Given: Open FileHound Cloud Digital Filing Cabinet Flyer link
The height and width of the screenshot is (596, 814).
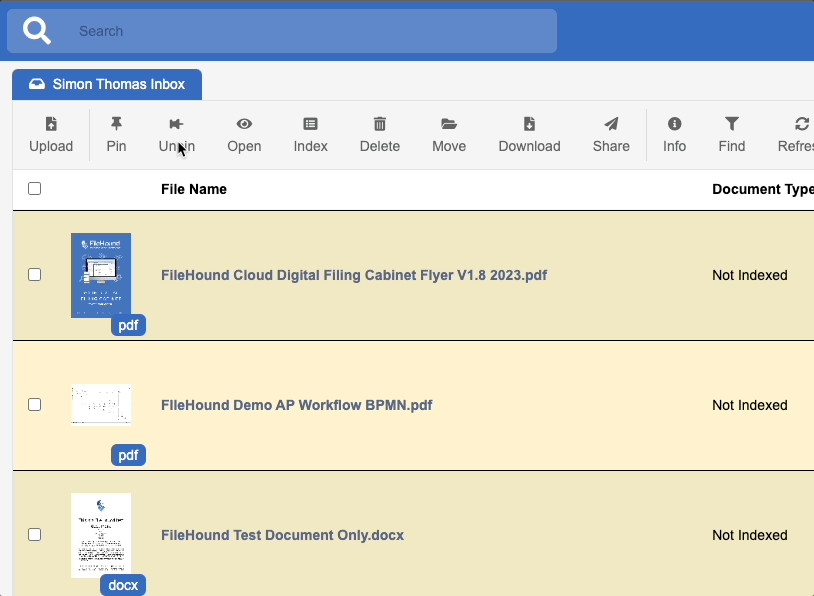Looking at the screenshot, I should 354,275.
